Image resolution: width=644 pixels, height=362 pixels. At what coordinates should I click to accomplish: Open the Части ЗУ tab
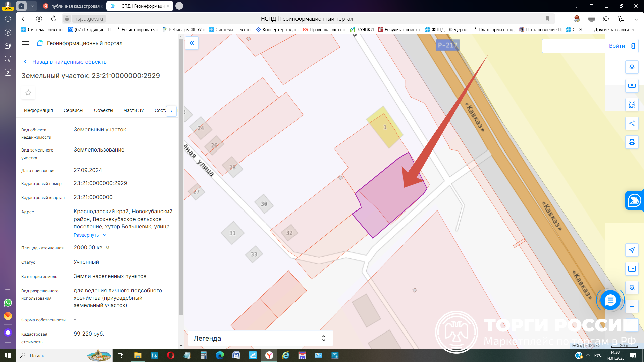(133, 110)
